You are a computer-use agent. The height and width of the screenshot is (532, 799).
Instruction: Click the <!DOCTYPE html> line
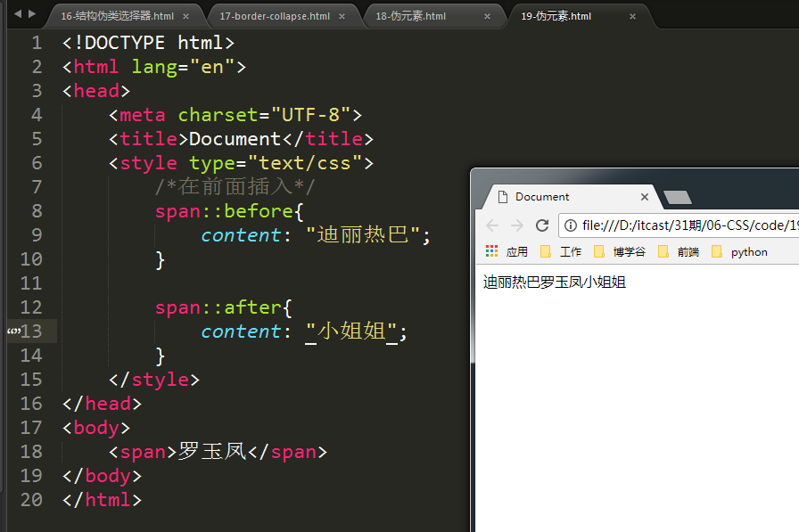click(148, 43)
